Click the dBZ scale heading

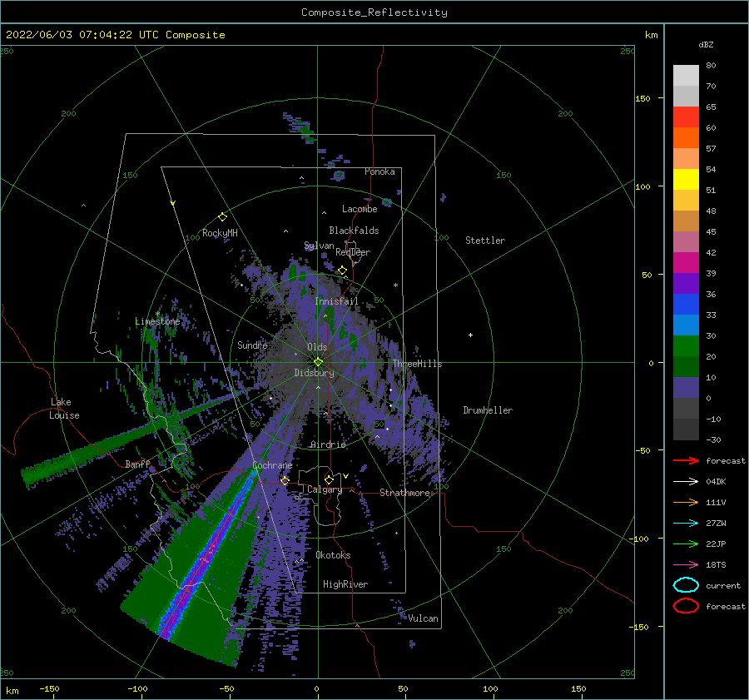tap(706, 44)
